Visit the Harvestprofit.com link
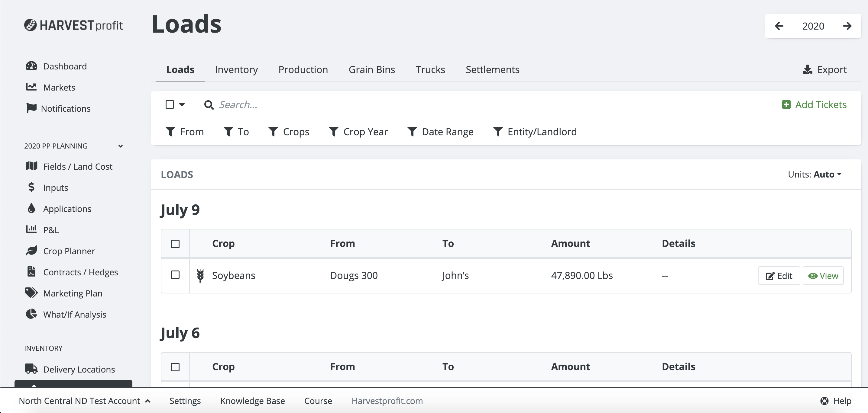Image resolution: width=868 pixels, height=413 pixels. (387, 401)
